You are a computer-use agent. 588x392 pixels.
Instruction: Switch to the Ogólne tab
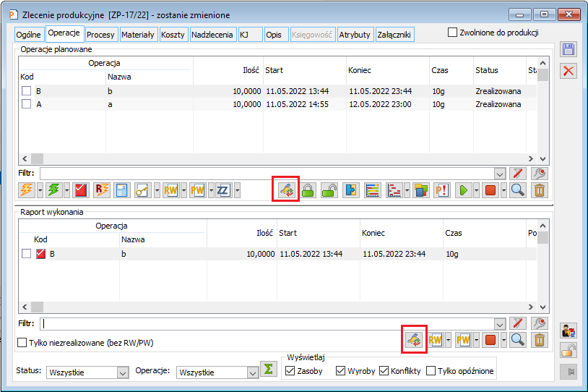(28, 35)
